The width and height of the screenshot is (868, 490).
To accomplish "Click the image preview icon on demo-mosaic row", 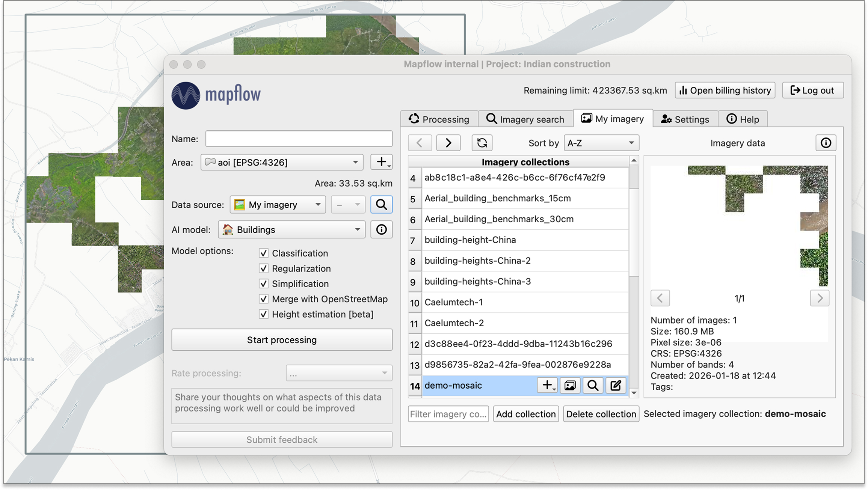I will (x=570, y=386).
